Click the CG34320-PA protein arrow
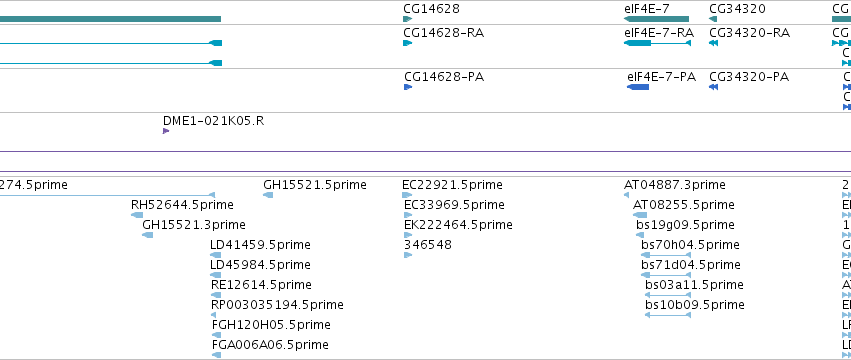Screen dimensions: 851x360 coord(714,87)
